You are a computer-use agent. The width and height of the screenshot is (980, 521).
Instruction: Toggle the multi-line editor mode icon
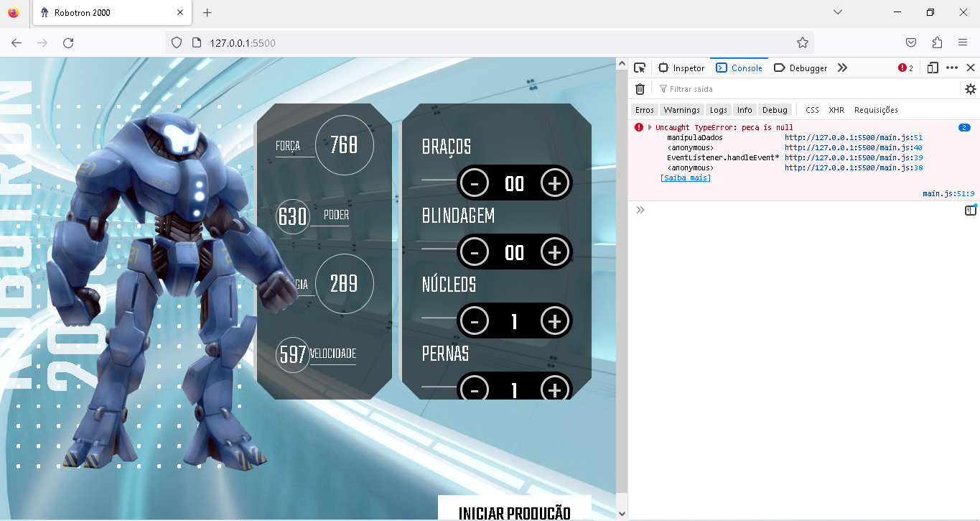[x=971, y=211]
